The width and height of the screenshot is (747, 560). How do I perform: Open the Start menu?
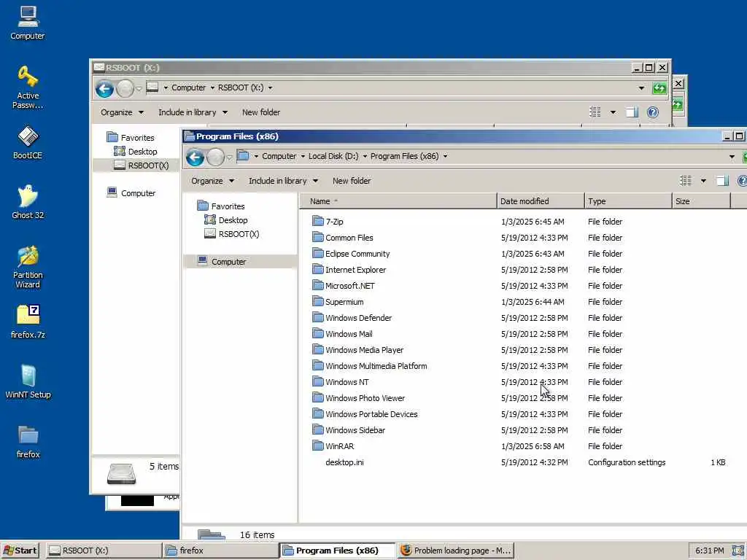click(x=20, y=551)
